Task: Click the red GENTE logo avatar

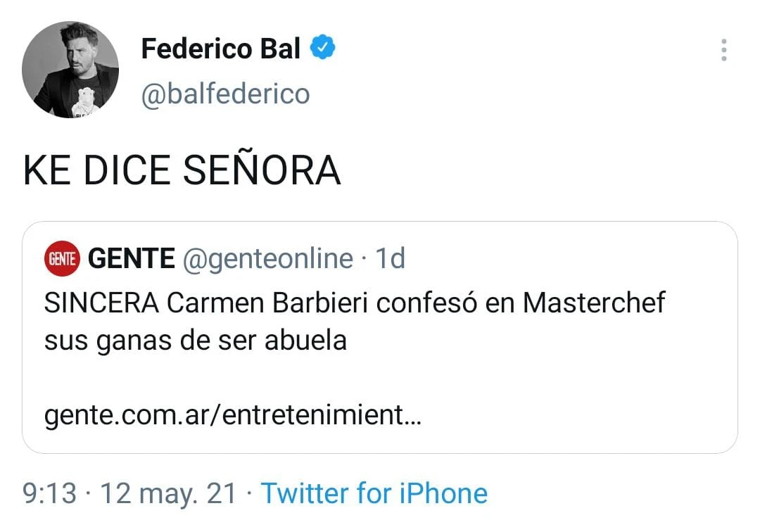Action: [x=62, y=259]
